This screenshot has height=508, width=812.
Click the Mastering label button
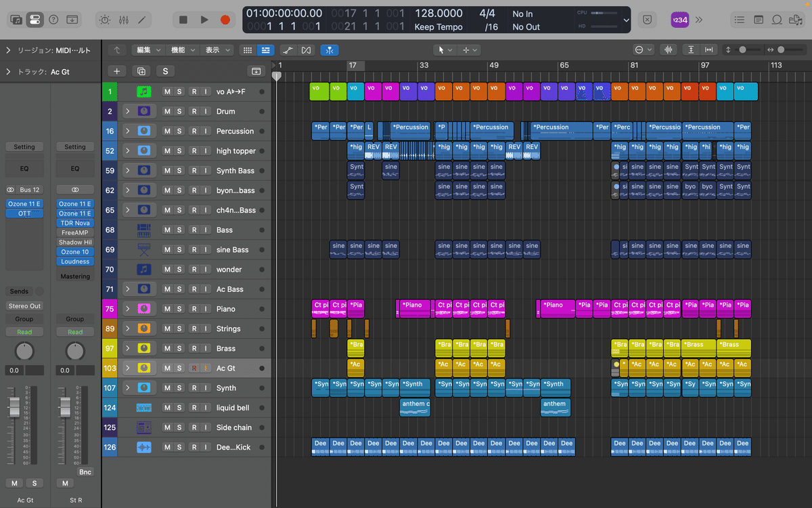75,276
